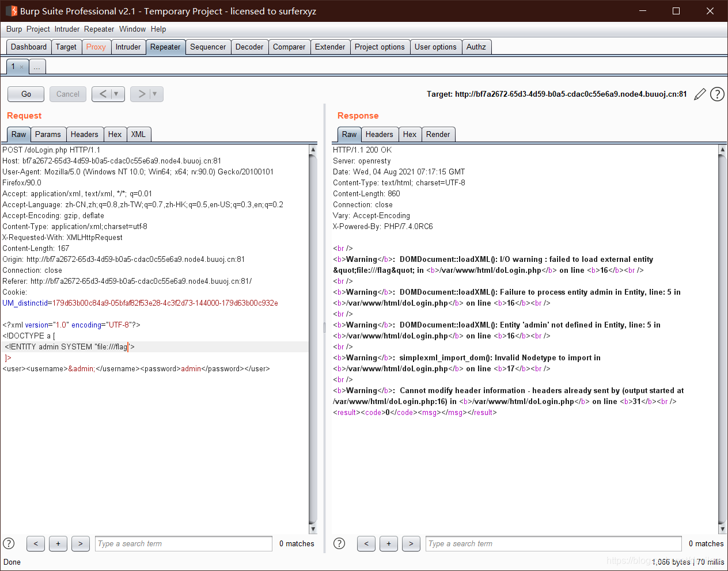Click response pane scrollbar down arrow
Screen dimensions: 728x571
[722, 529]
